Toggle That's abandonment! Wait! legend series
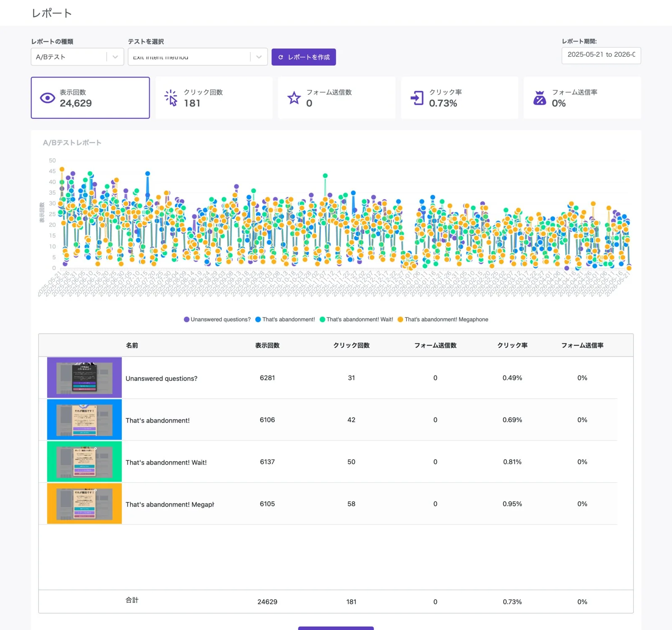This screenshot has height=630, width=672. click(357, 320)
